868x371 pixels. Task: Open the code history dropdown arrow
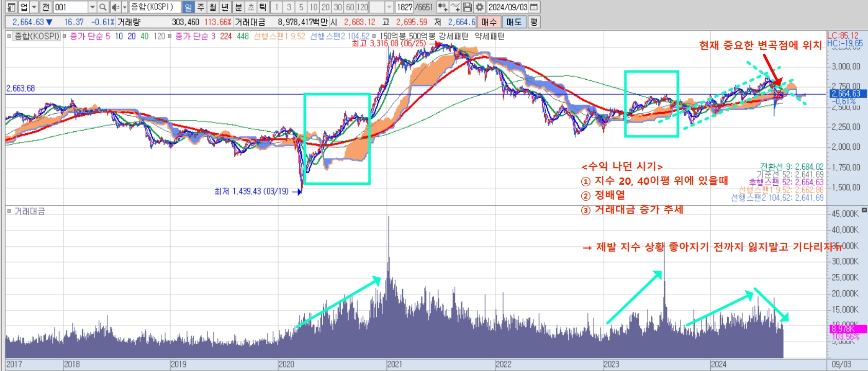point(93,7)
